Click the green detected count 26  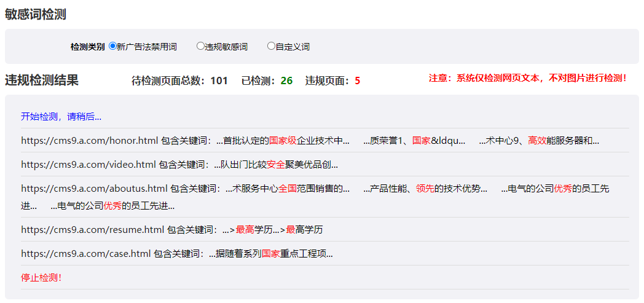click(x=286, y=81)
